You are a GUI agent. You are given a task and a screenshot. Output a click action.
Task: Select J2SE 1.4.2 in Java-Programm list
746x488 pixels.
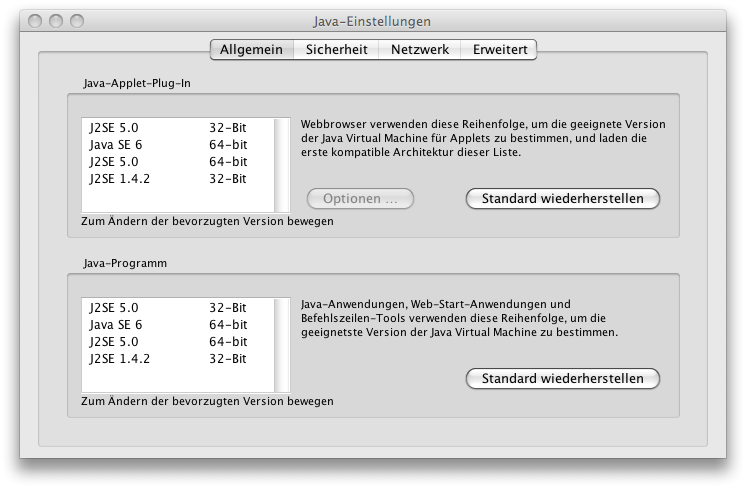click(170, 359)
